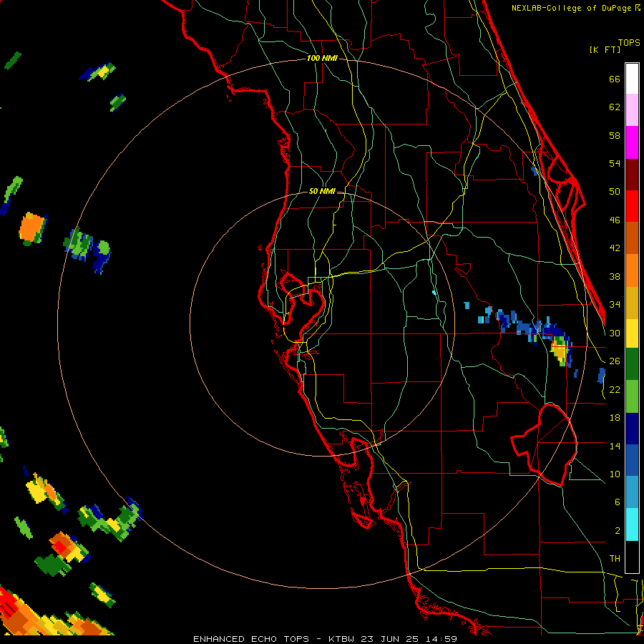Select the 46 legend value
Image resolution: width=644 pixels, height=644 pixels.
coord(615,220)
